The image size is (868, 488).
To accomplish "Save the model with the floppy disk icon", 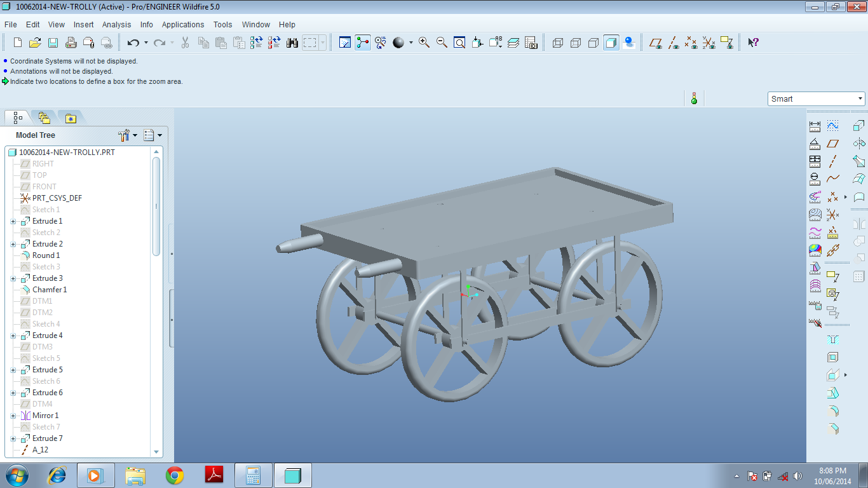I will 53,43.
